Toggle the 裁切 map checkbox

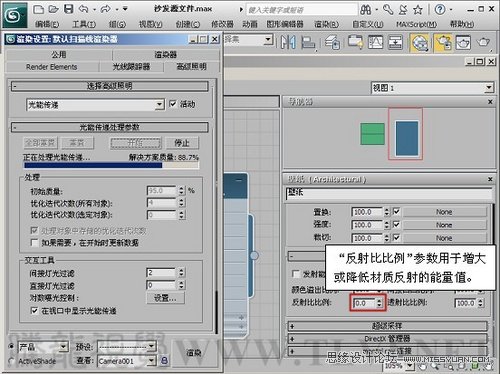point(396,238)
